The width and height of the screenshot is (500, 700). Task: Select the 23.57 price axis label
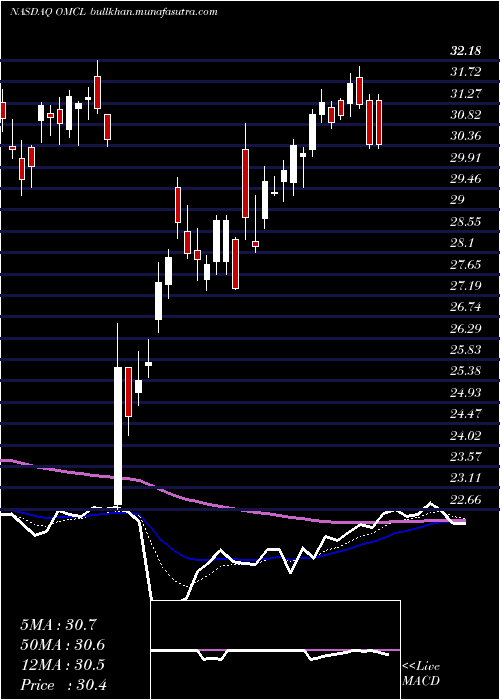pyautogui.click(x=466, y=456)
